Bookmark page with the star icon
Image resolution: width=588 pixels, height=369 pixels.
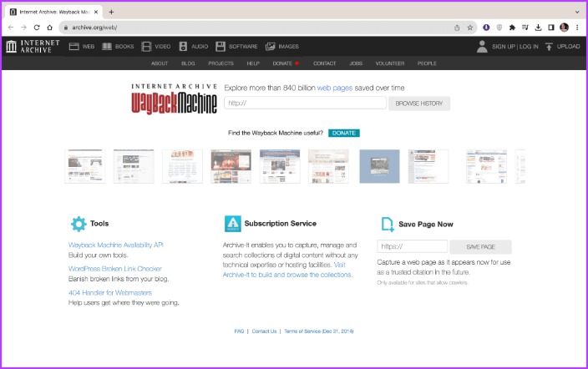470,28
